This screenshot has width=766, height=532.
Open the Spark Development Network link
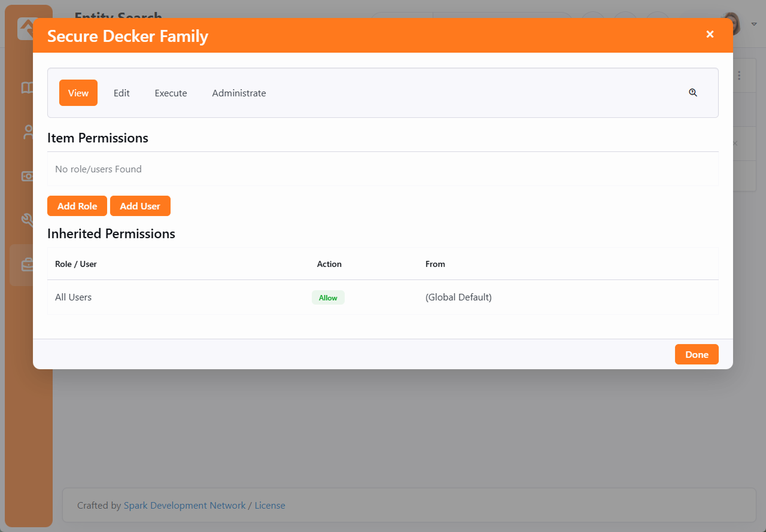[184, 505]
